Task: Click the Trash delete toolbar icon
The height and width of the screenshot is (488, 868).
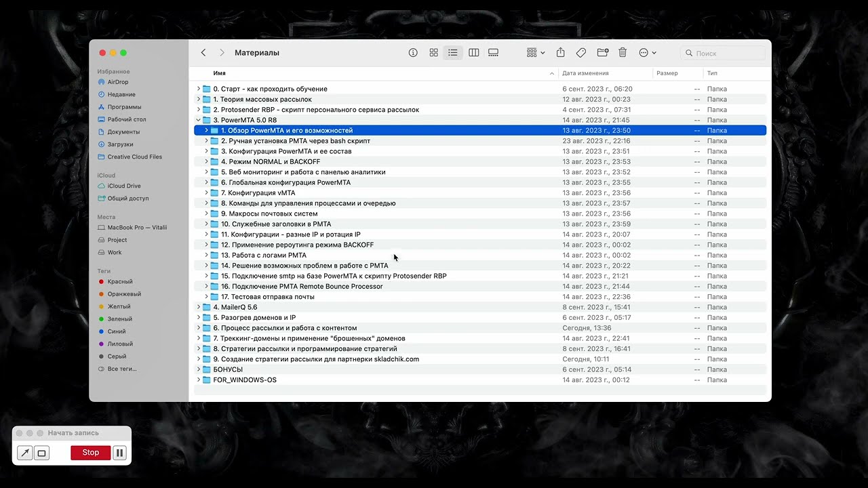Action: click(623, 53)
